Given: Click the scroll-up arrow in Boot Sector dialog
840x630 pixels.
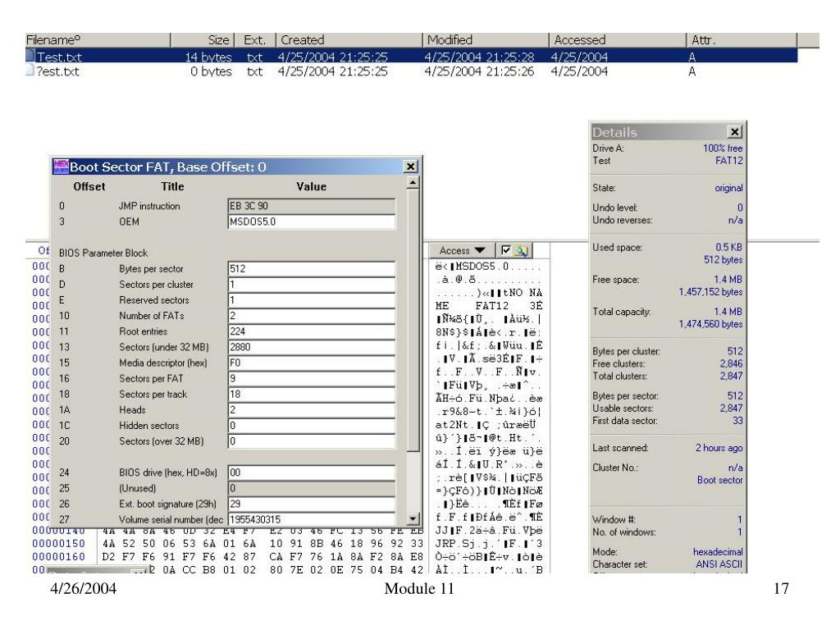Looking at the screenshot, I should 413,183.
